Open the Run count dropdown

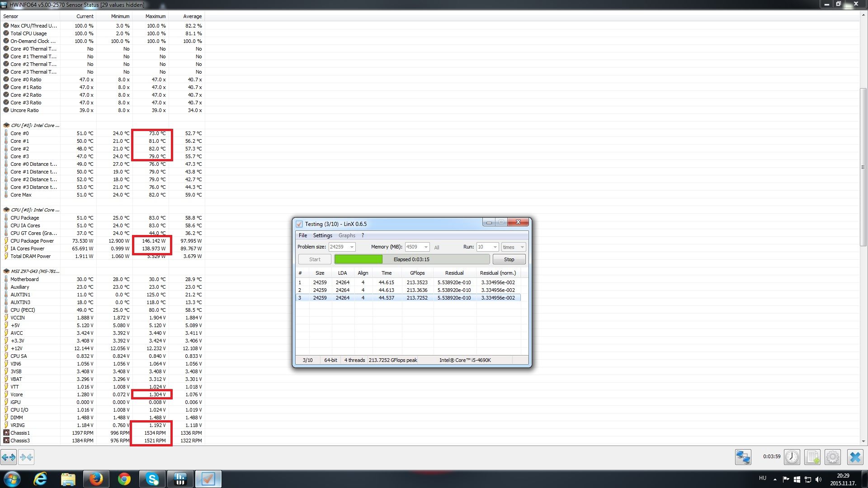click(495, 247)
